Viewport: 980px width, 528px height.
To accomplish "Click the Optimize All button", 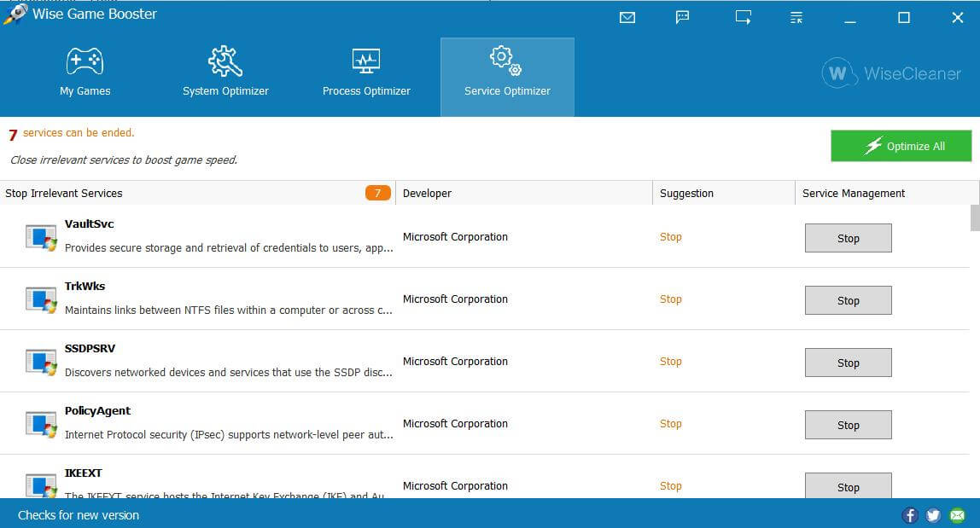I will click(x=901, y=146).
